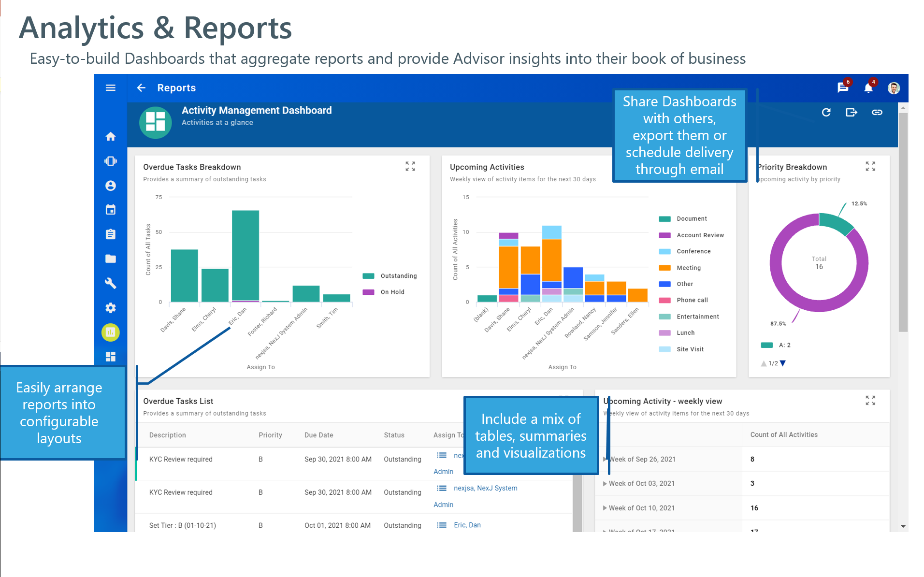Open the settings gear sidebar icon
This screenshot has height=577, width=924.
click(x=111, y=308)
